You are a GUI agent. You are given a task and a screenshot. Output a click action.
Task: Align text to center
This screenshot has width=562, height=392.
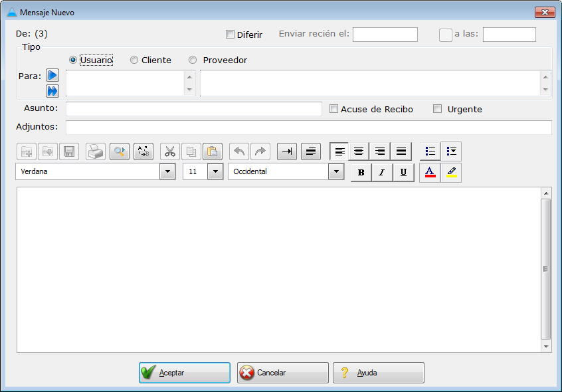pyautogui.click(x=359, y=151)
